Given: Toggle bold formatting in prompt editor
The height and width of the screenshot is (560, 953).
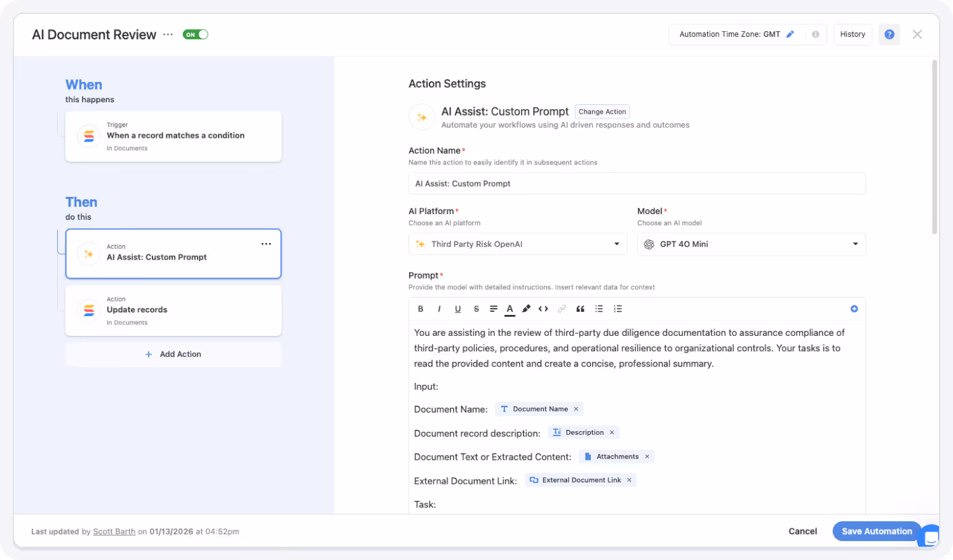Looking at the screenshot, I should pyautogui.click(x=421, y=309).
